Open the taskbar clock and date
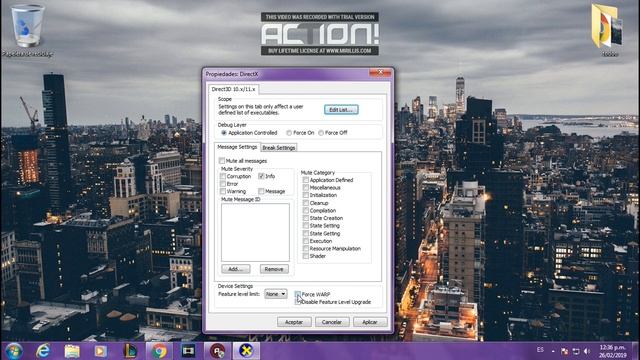This screenshot has width=640, height=360. (x=612, y=351)
